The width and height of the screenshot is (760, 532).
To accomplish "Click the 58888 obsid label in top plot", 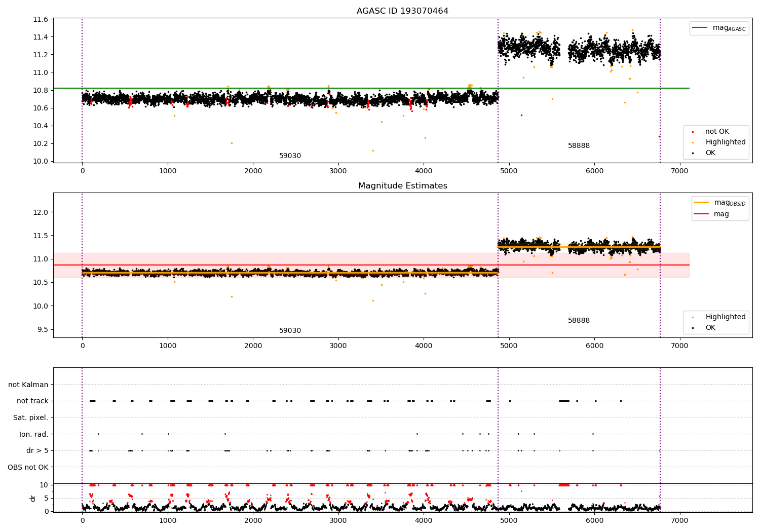I will coord(579,146).
